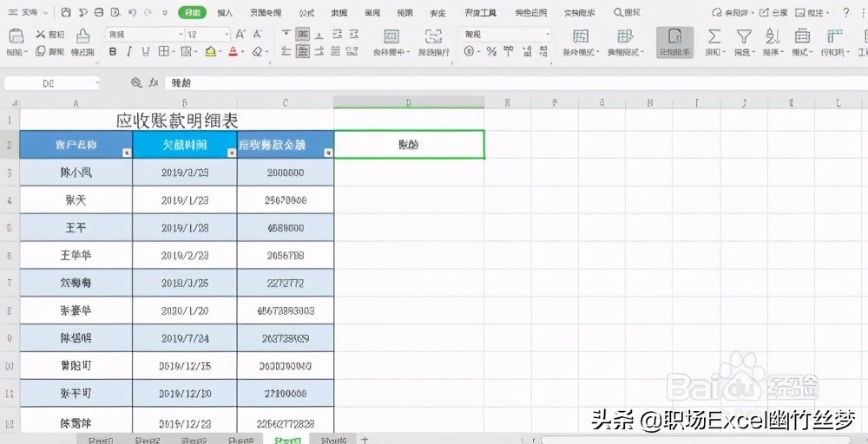The image size is (868, 444).
Task: Click the Rows and Columns icon
Action: tap(835, 37)
